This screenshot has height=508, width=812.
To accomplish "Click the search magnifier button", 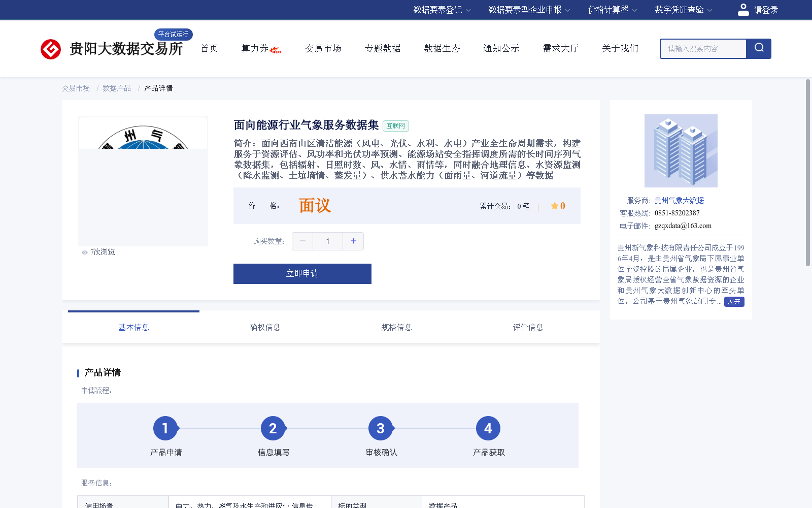I will point(759,49).
